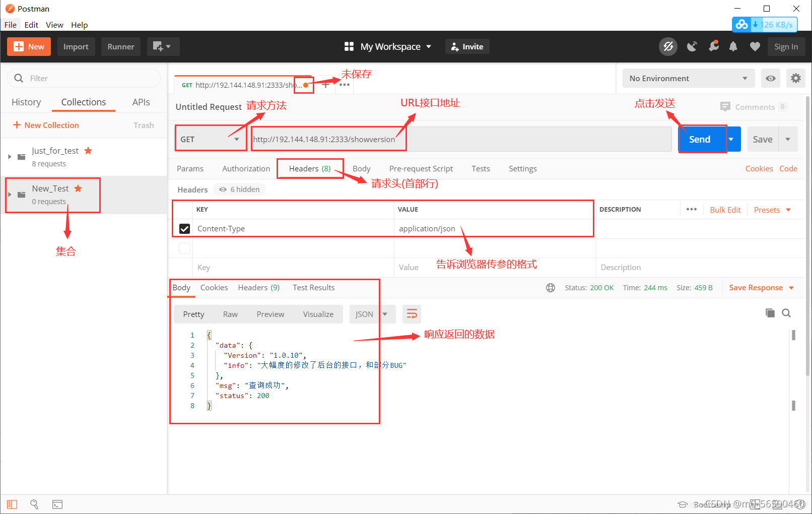Expand the New_Test collection
The width and height of the screenshot is (812, 514).
pos(10,195)
